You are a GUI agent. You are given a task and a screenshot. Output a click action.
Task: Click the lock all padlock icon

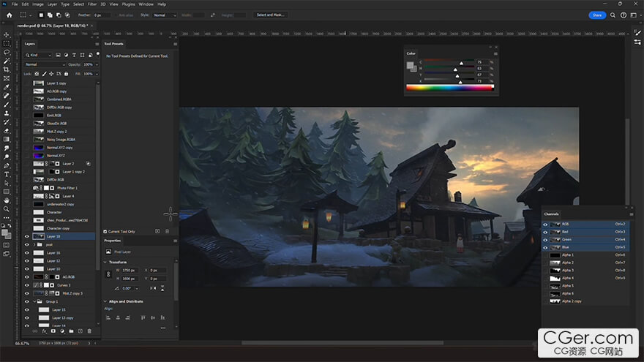pos(66,74)
